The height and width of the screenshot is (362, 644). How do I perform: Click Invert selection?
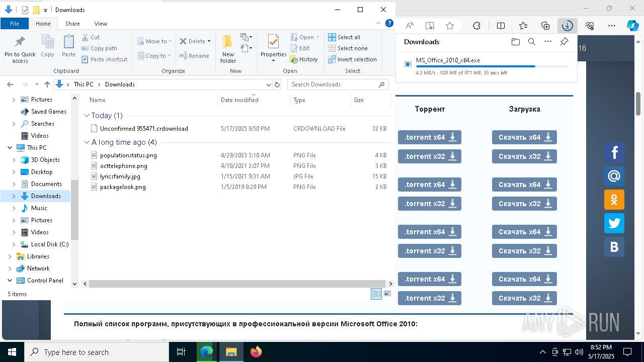(352, 59)
